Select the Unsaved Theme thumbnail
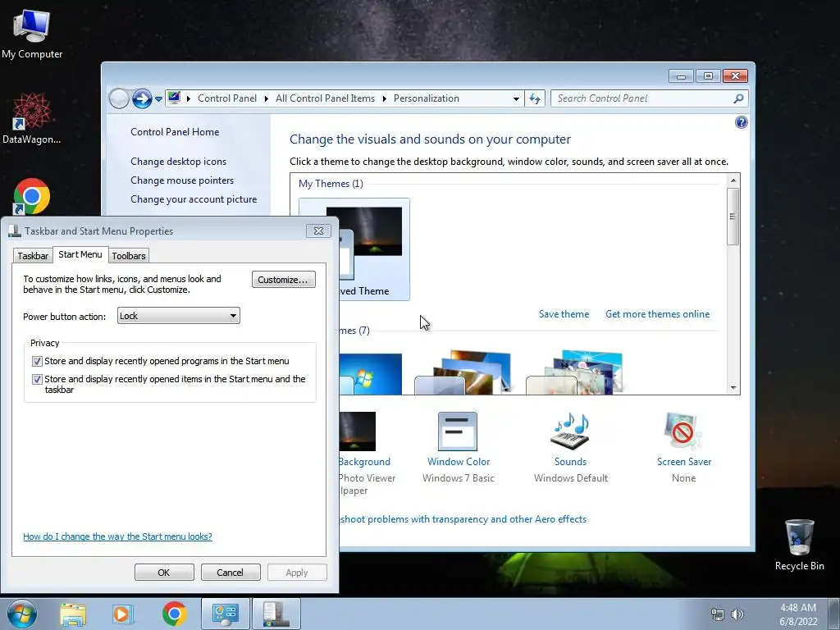The height and width of the screenshot is (630, 840). click(374, 249)
